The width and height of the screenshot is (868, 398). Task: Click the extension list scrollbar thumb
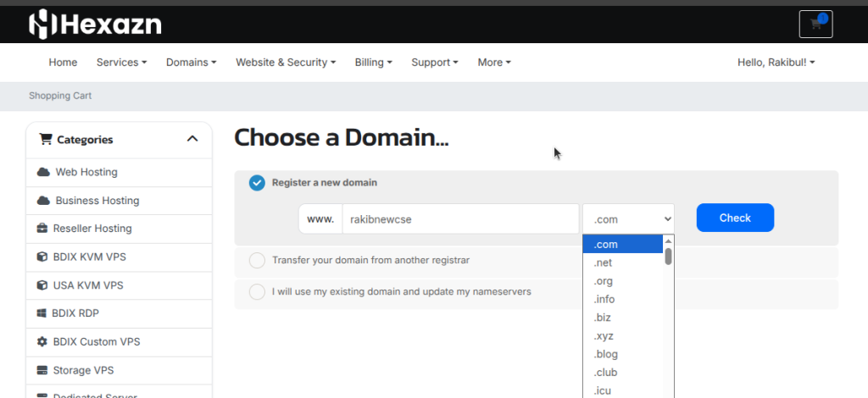pos(668,257)
